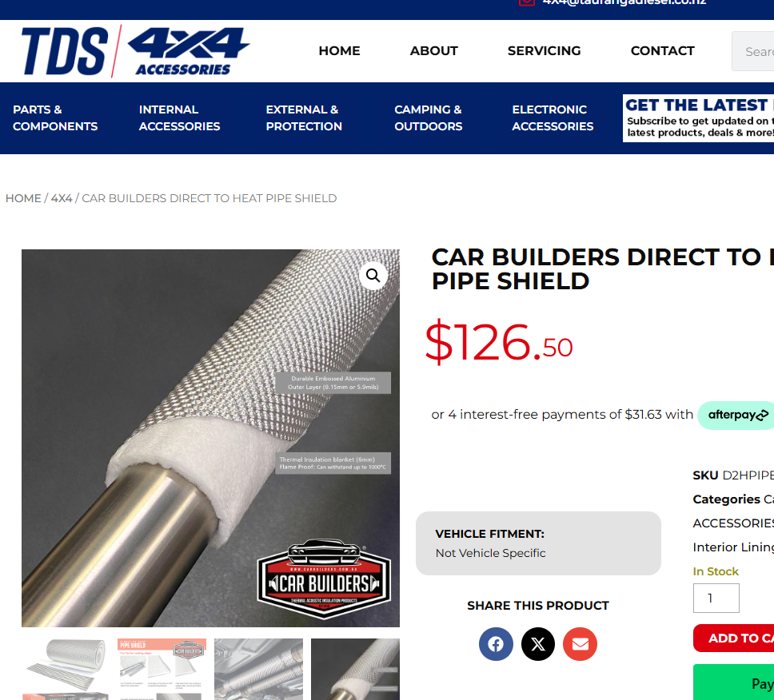Open the Electronic Accessories menu

click(553, 118)
